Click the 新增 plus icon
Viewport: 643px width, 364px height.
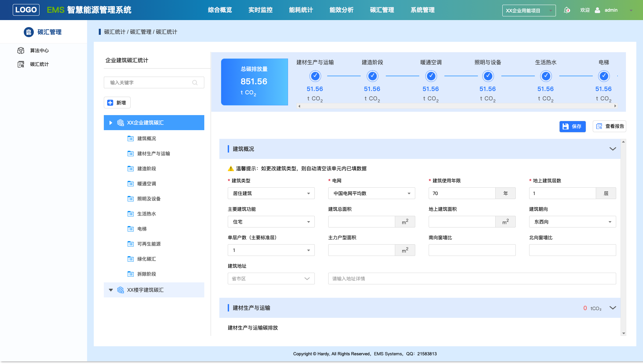[x=110, y=103]
